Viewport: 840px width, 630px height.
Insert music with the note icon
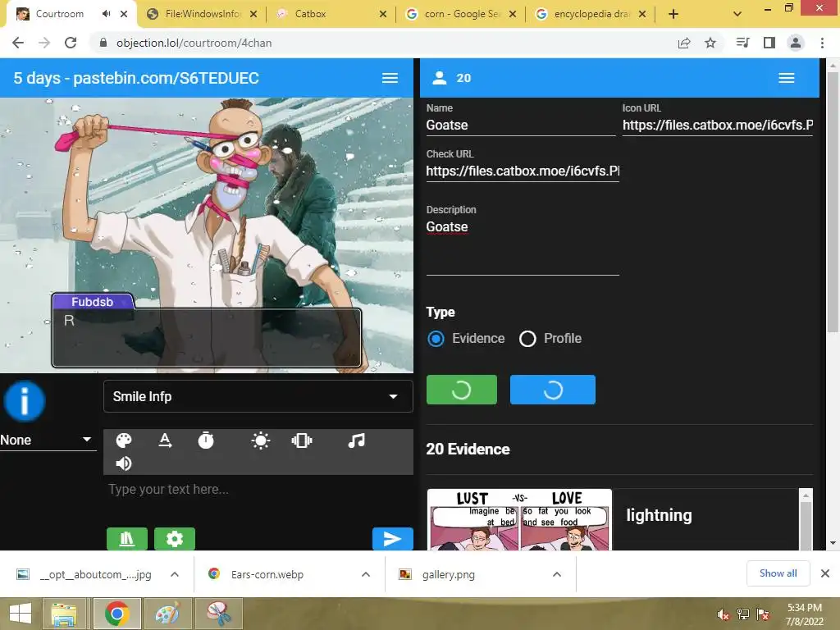coord(356,441)
